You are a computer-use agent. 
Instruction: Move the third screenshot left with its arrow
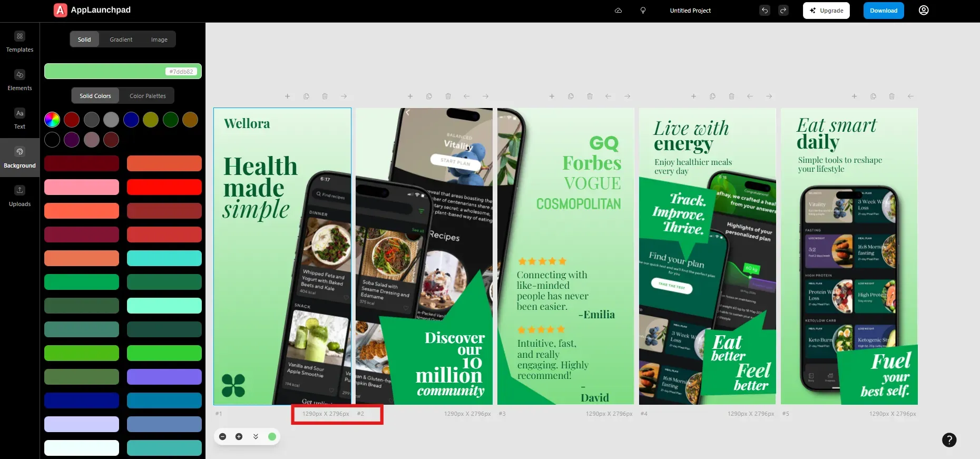609,96
